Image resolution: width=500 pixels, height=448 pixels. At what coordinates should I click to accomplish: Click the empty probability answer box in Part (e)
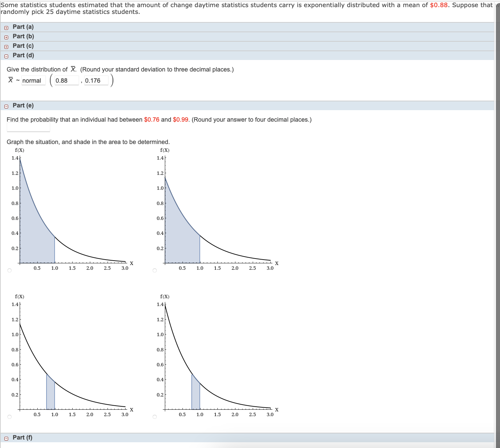(28, 128)
